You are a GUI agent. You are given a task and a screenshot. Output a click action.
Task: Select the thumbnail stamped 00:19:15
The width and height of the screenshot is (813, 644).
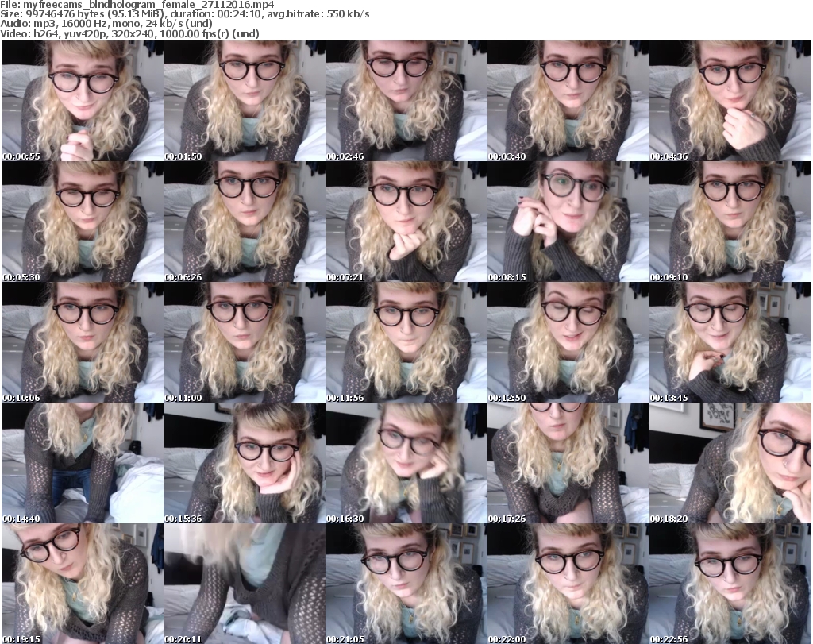tap(83, 584)
